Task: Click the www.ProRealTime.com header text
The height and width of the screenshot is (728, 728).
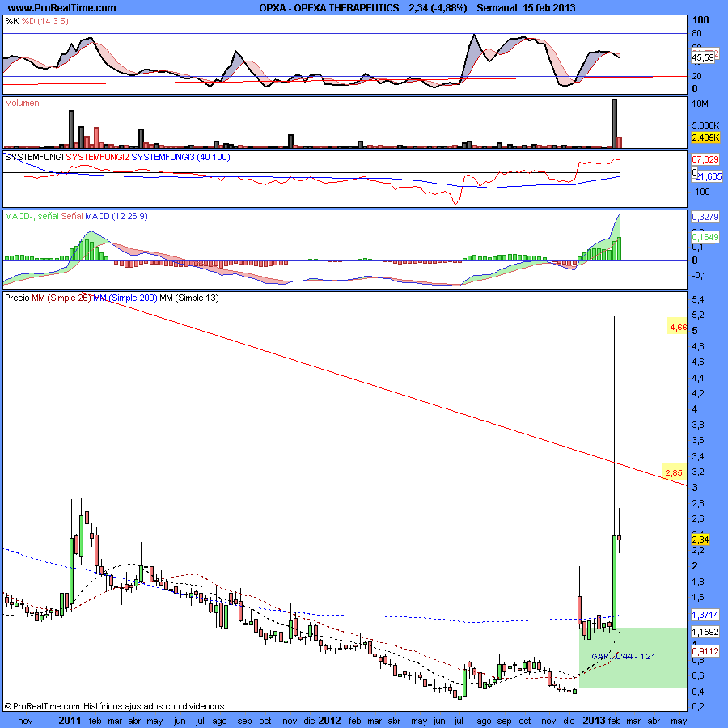Action: click(61, 7)
